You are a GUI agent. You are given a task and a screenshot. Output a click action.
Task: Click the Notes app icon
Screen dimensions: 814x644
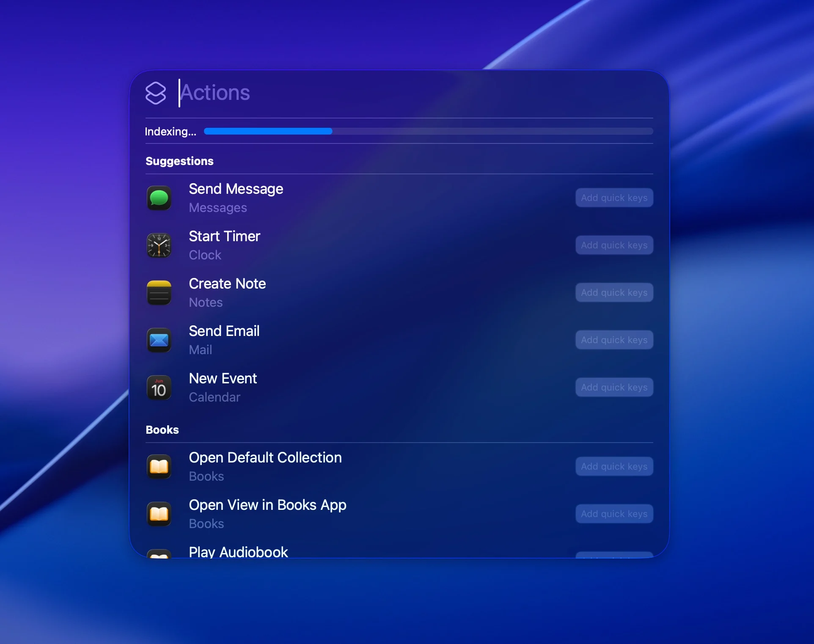click(159, 293)
